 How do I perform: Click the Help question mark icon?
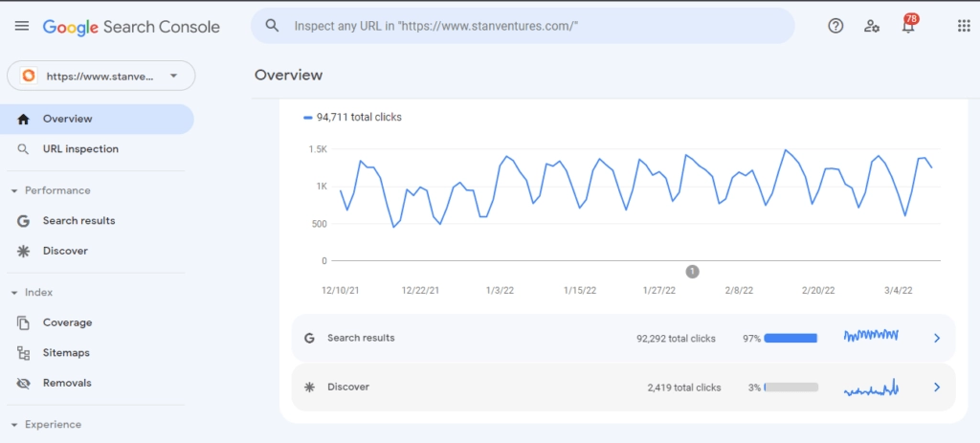835,27
